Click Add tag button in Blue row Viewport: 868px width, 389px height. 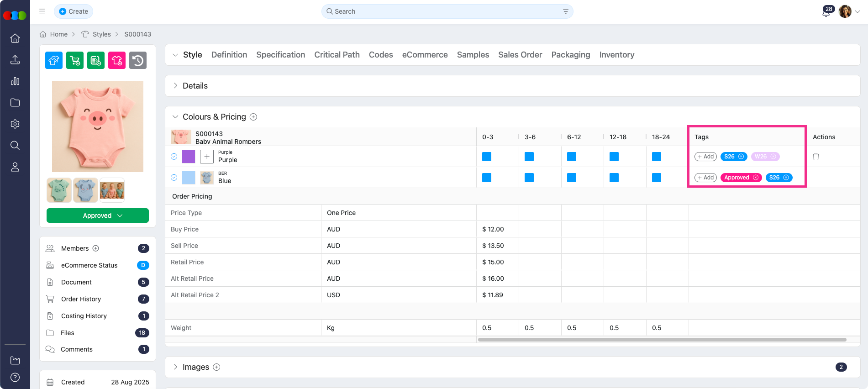tap(705, 178)
